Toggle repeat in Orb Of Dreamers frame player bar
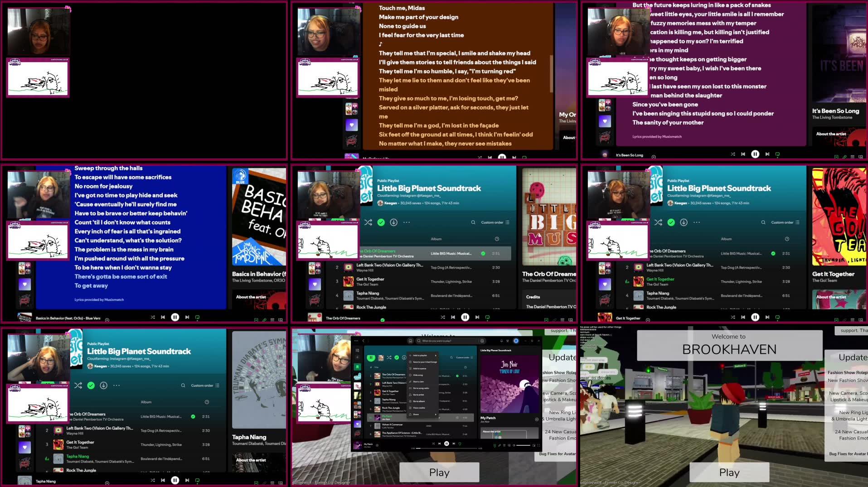Image resolution: width=868 pixels, height=487 pixels. 487,318
